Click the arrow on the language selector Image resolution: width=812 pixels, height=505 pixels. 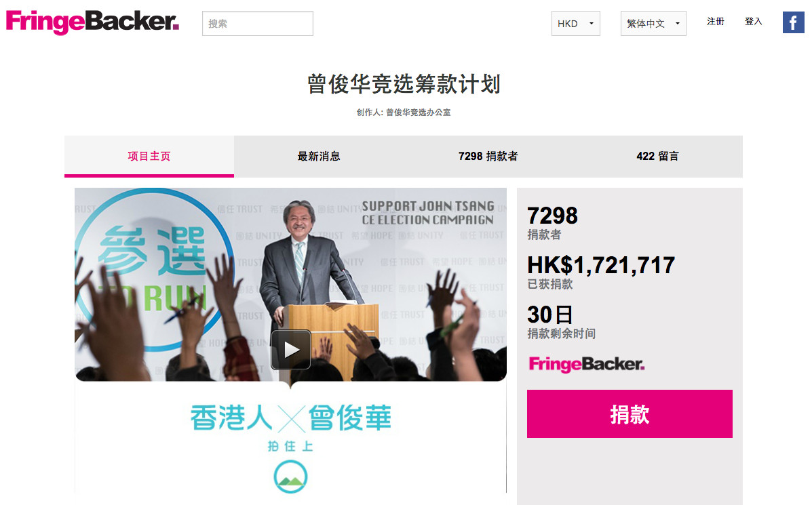coord(678,23)
